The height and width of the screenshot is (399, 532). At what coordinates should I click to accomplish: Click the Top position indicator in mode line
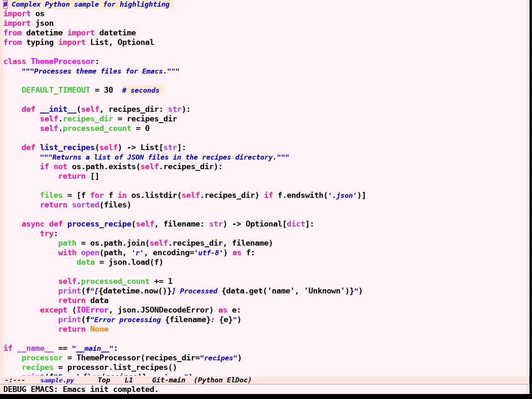[x=104, y=380]
